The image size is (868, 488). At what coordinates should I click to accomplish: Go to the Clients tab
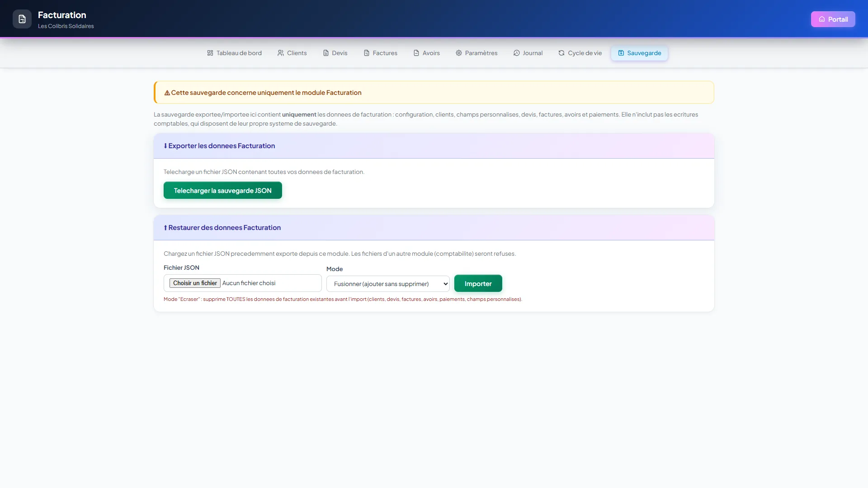click(292, 53)
